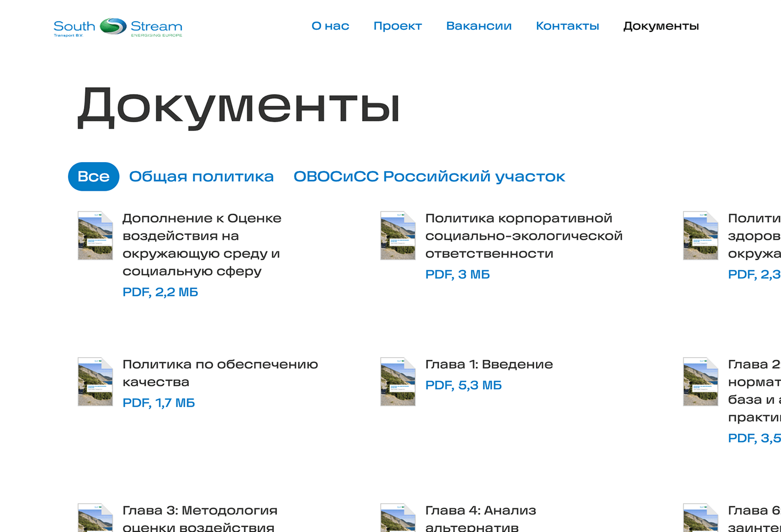Viewport: 781px width, 532px height.
Task: Go to the 'Проект' page
Action: click(x=397, y=26)
